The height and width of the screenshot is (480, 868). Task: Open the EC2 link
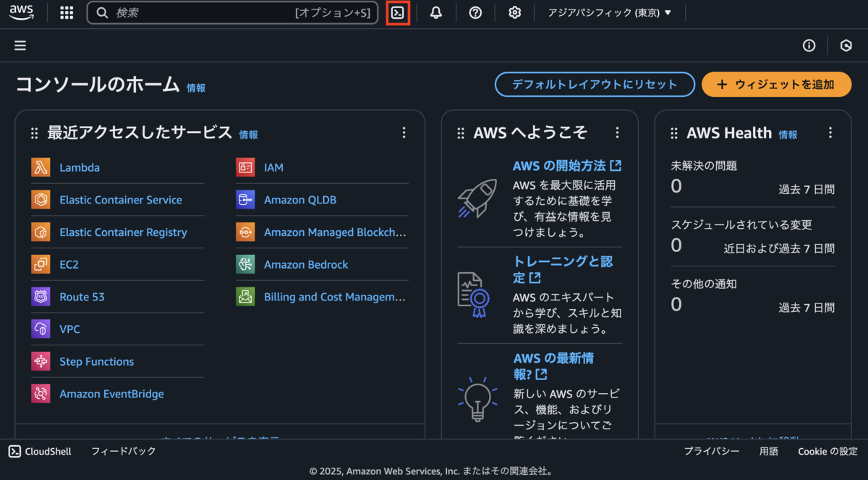tap(69, 264)
